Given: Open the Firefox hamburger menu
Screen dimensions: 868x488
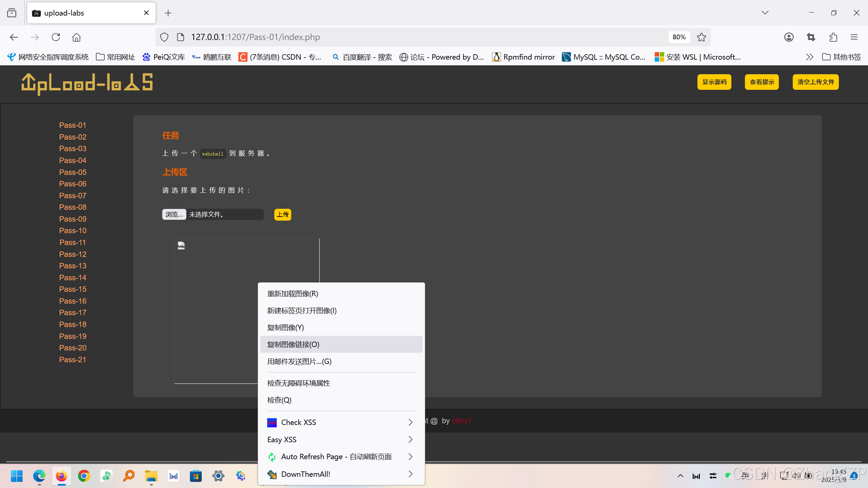Looking at the screenshot, I should [854, 37].
